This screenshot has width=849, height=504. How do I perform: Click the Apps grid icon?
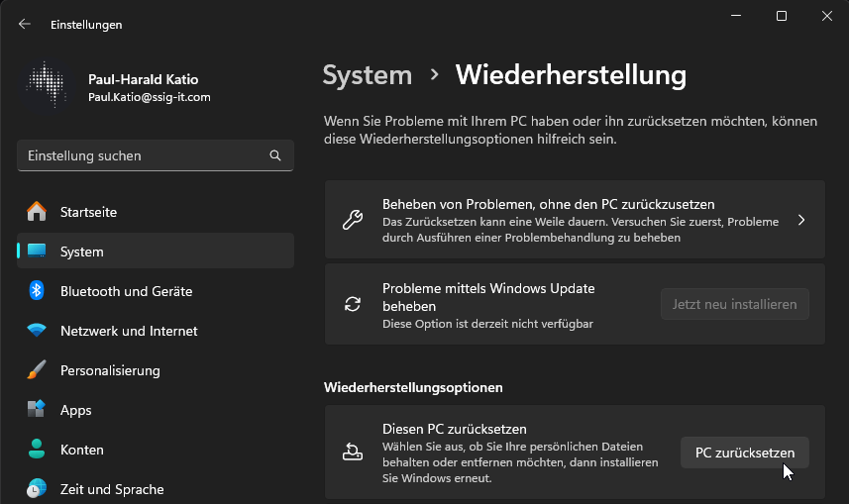pyautogui.click(x=37, y=409)
